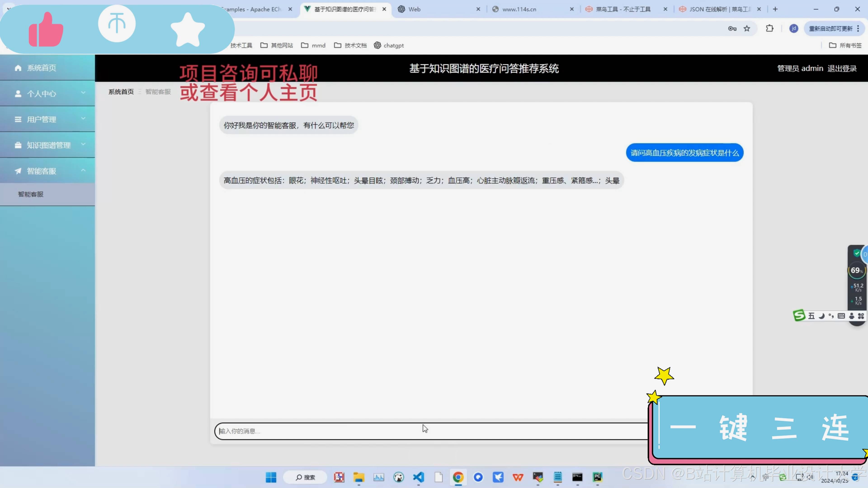
Task: Click the briefcase icon beside 知识图谱管理
Action: [18, 145]
